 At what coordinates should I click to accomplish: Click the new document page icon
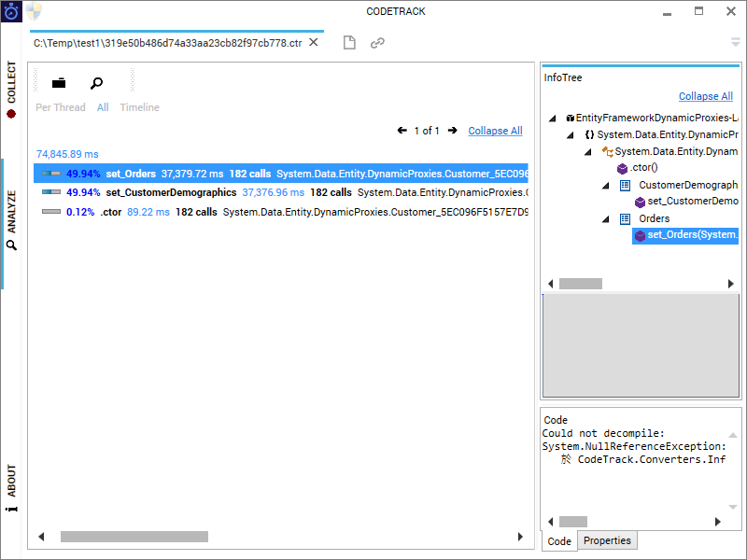point(349,42)
